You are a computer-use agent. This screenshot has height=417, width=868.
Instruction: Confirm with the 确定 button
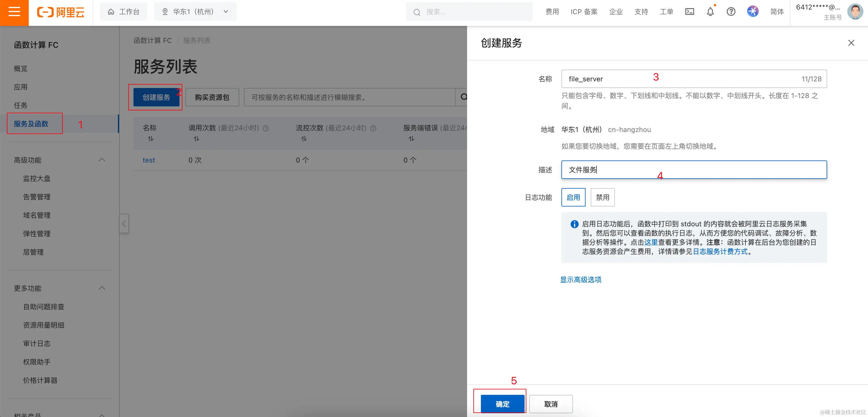point(502,404)
